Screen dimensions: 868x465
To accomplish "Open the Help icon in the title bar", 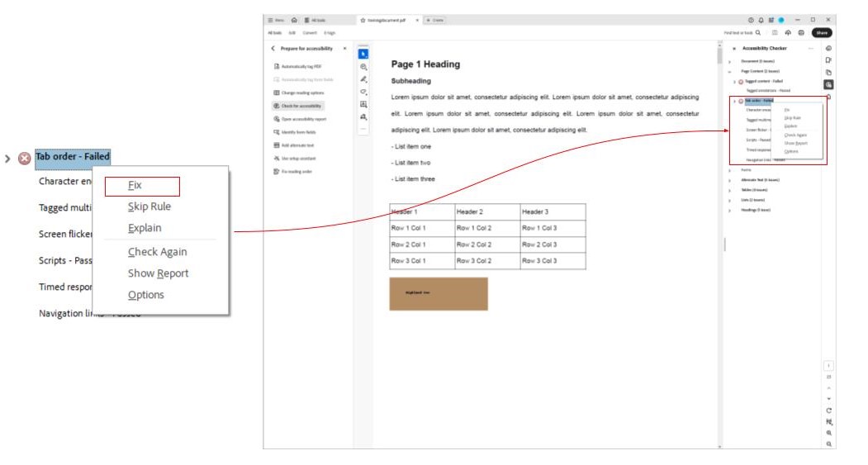I will pos(751,20).
